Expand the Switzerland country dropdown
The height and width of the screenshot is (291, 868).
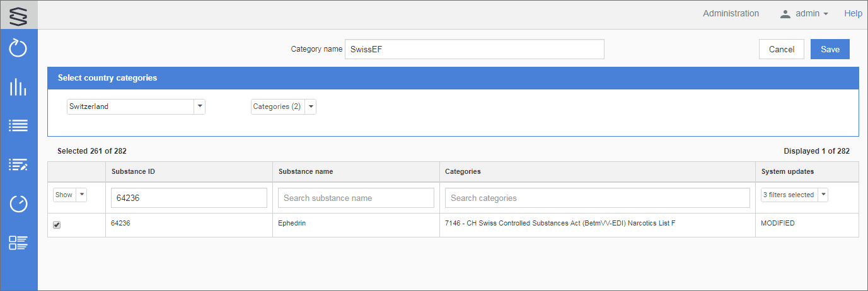click(200, 106)
